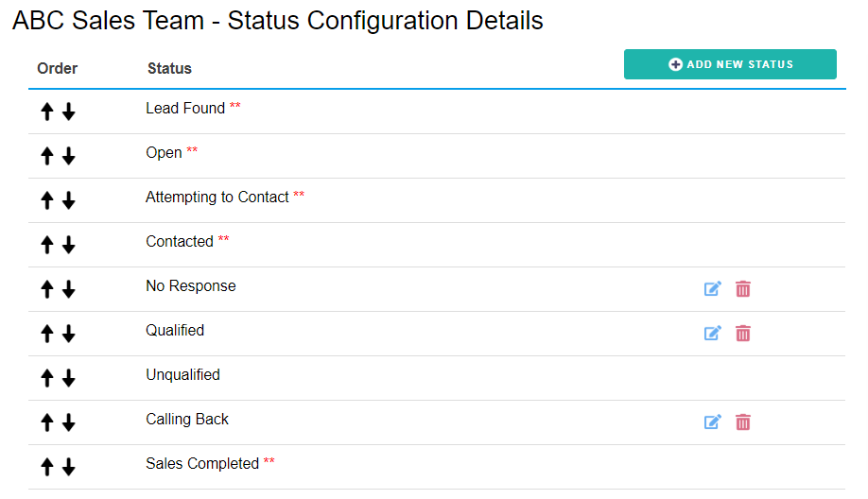
Task: Edit the No Response status
Action: pyautogui.click(x=712, y=289)
